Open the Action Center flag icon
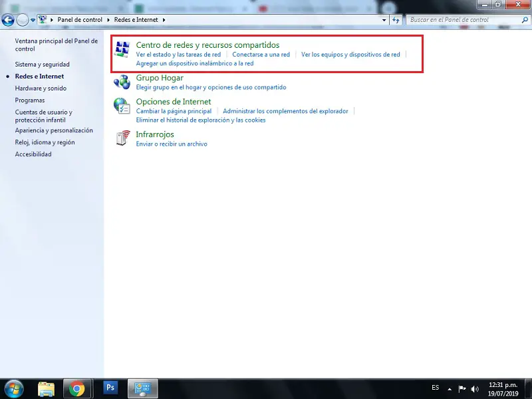This screenshot has width=532, height=399. click(462, 389)
